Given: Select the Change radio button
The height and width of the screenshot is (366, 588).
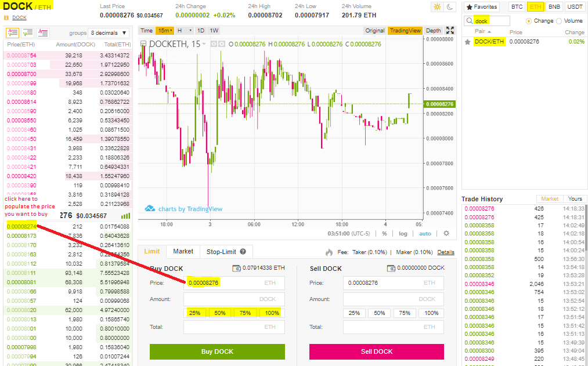Looking at the screenshot, I should 529,21.
